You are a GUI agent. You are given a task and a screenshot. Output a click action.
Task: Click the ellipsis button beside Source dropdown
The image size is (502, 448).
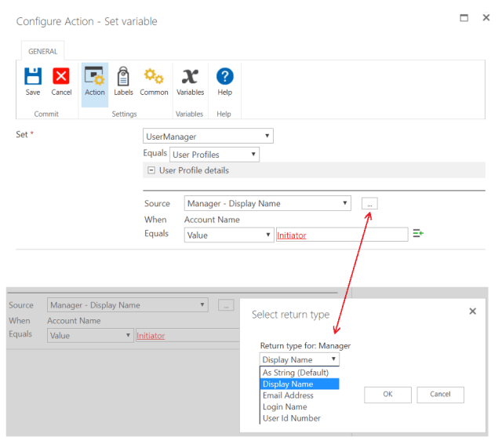[x=369, y=203]
